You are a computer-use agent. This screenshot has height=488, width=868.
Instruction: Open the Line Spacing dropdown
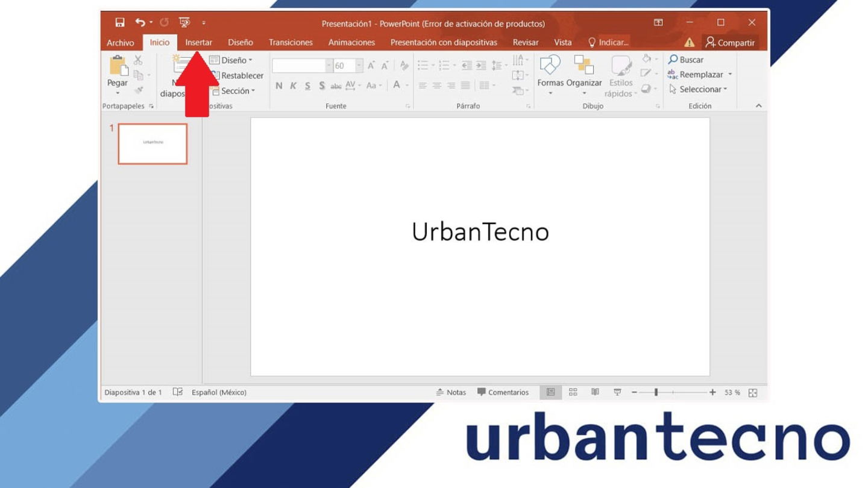pyautogui.click(x=499, y=66)
